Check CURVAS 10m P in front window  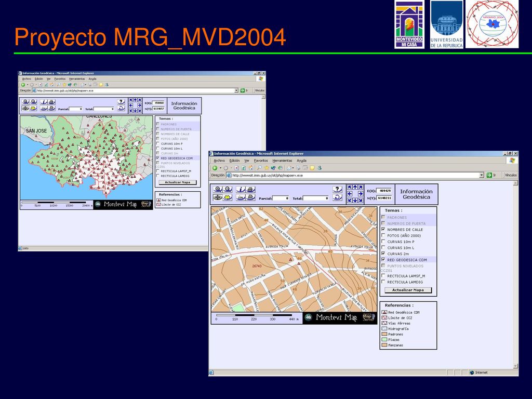coord(383,242)
